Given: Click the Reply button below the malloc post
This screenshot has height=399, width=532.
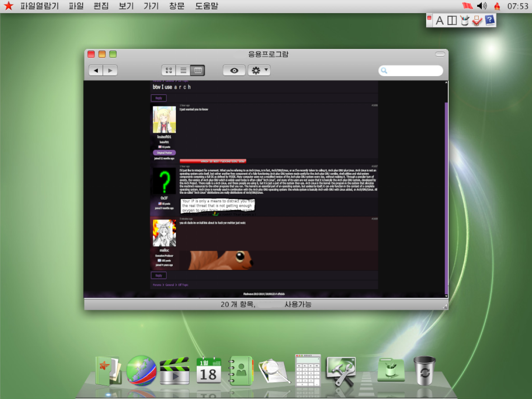Looking at the screenshot, I should [x=158, y=275].
